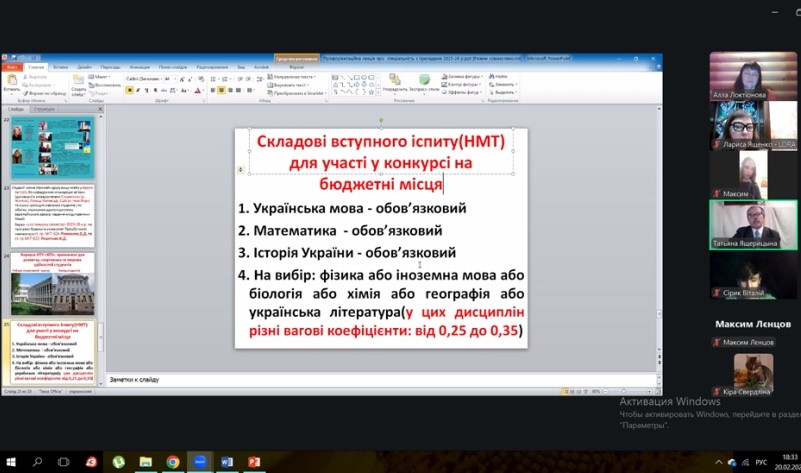
Task: Click the increase indent icon
Action: pos(248,79)
